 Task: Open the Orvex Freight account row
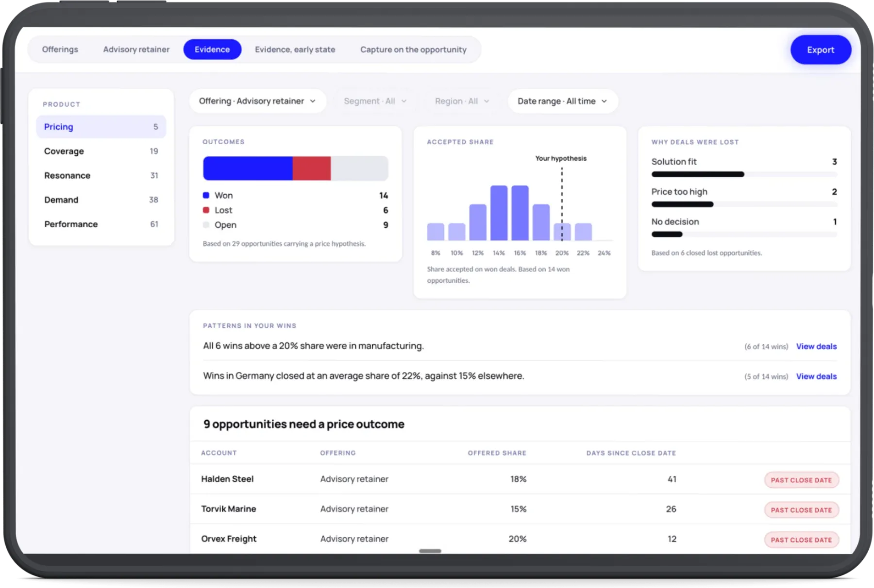click(x=520, y=539)
